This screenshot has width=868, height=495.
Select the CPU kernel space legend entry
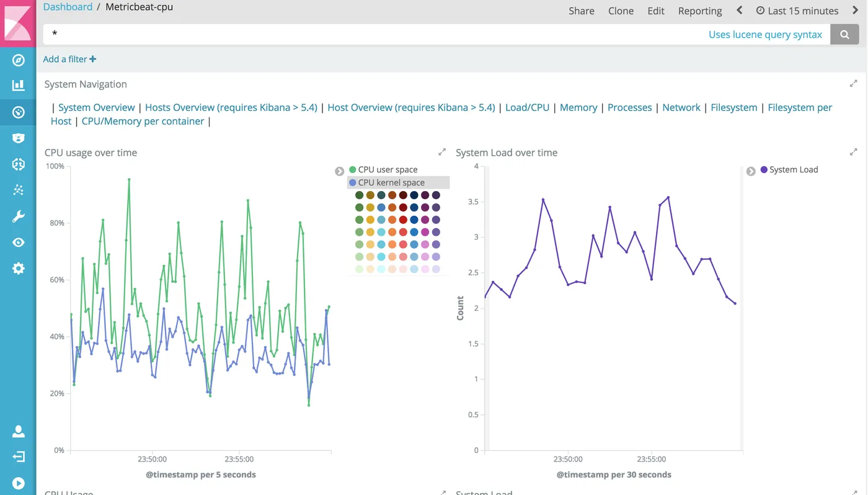pos(398,182)
